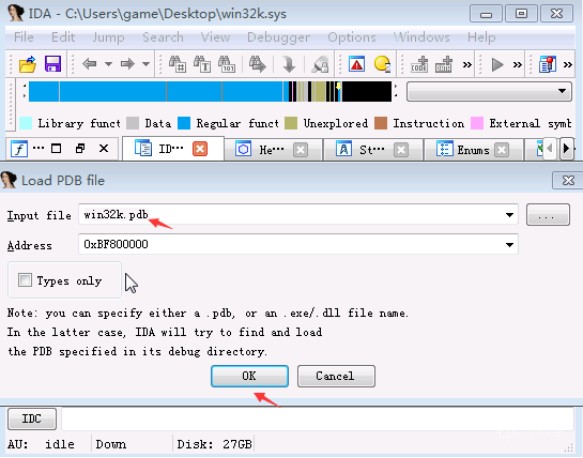Close the Functions panel X
Screen dimensions: 583x458
tap(104, 149)
